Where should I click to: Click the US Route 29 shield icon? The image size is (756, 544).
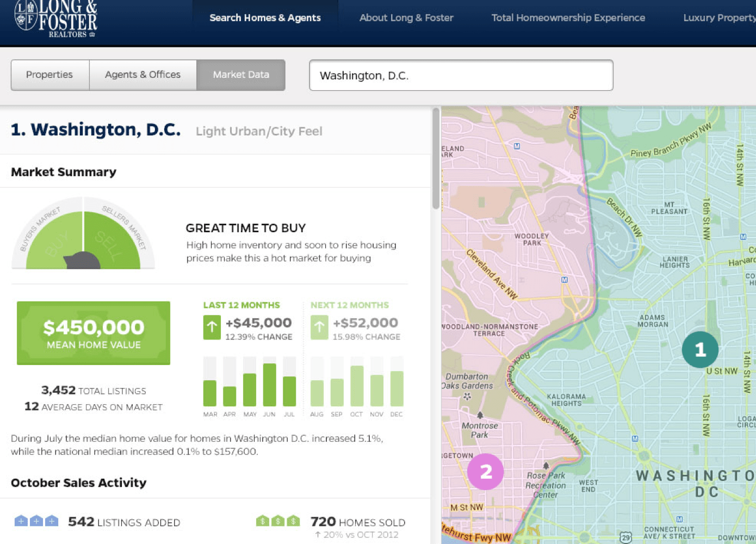(626, 537)
